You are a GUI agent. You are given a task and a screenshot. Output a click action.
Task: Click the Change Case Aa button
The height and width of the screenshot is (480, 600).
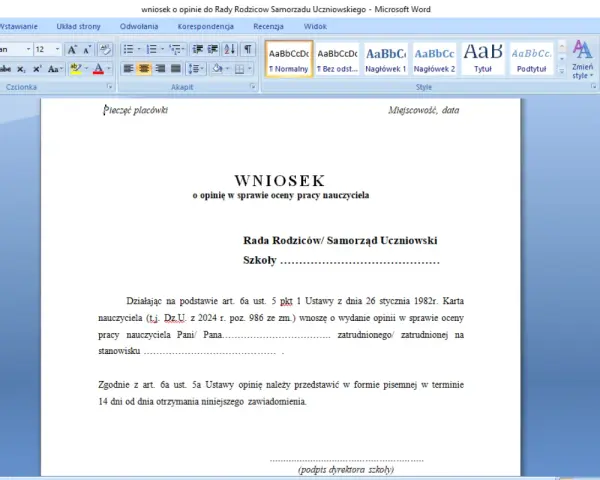[x=55, y=69]
